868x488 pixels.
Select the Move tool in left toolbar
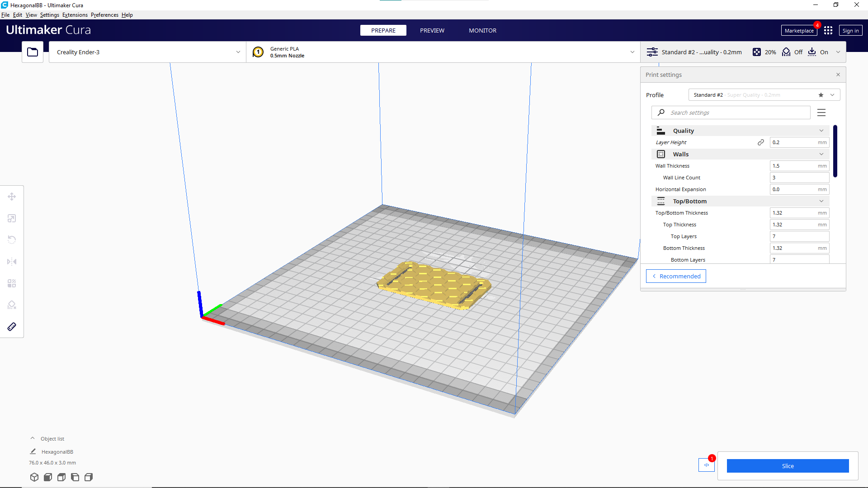pos(12,197)
